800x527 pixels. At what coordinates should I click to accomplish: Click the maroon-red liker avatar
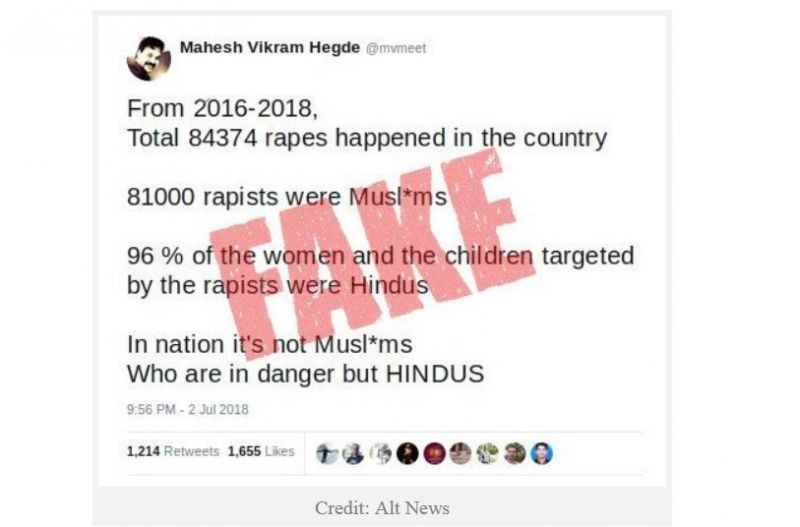click(434, 453)
